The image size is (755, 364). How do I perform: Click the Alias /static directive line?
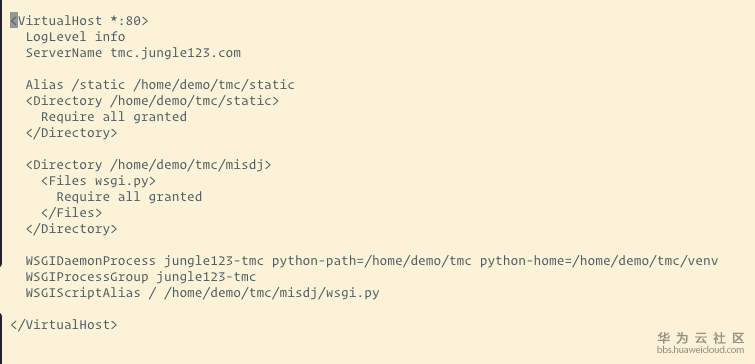(x=160, y=85)
